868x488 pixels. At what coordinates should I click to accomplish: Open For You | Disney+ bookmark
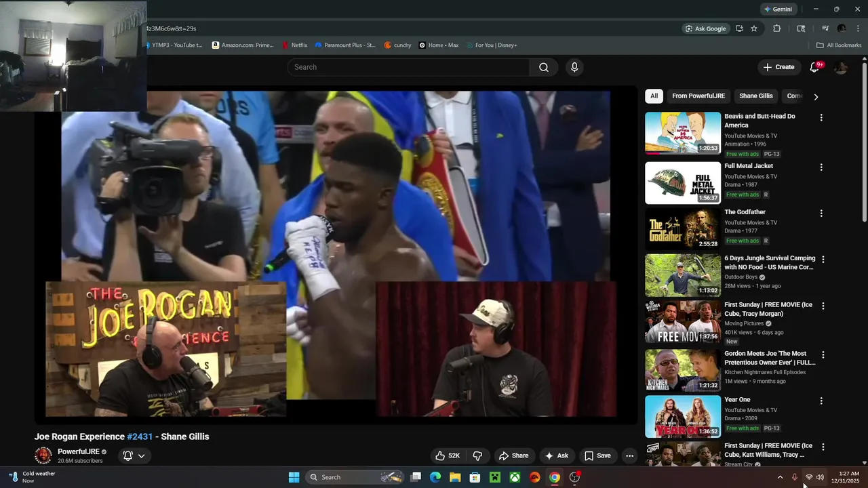(x=492, y=45)
